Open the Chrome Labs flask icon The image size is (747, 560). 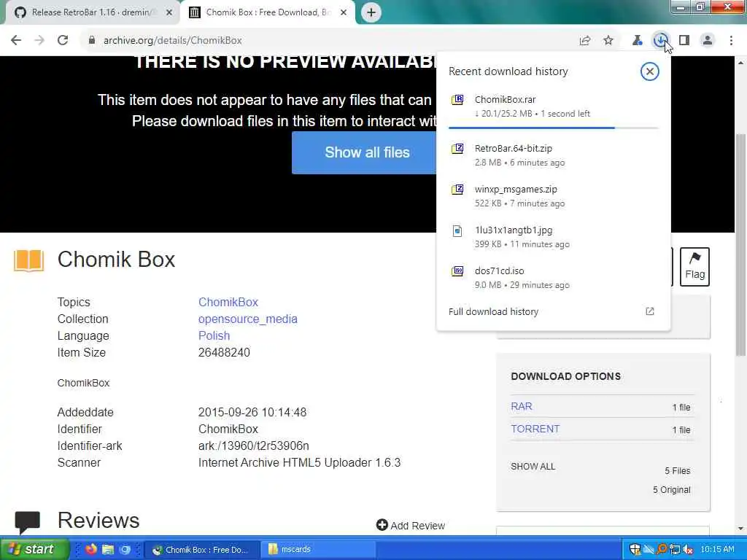637,41
